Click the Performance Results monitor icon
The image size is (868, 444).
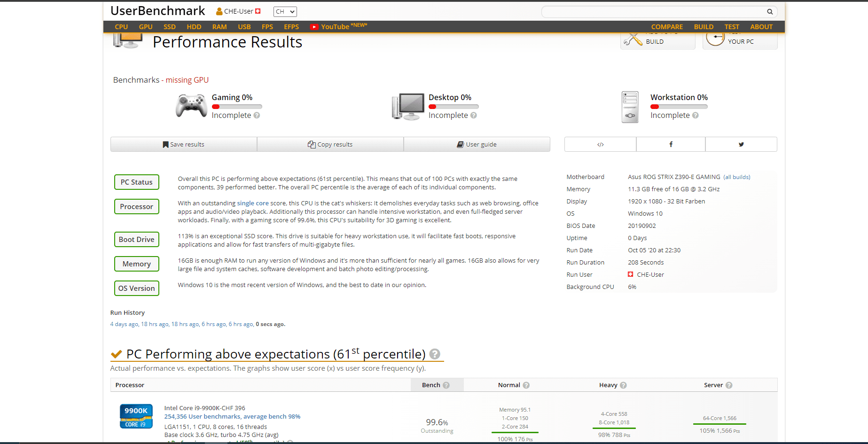(x=128, y=40)
